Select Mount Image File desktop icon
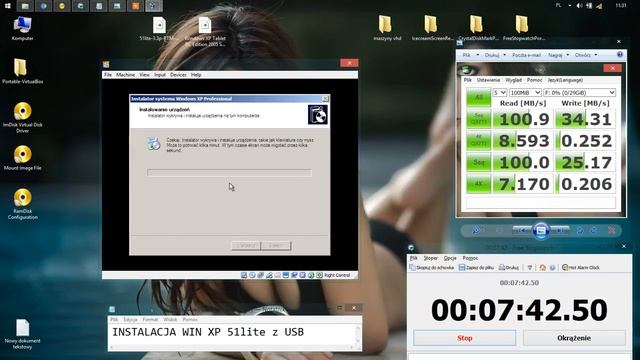Image resolution: width=640 pixels, height=360 pixels. coord(22,158)
